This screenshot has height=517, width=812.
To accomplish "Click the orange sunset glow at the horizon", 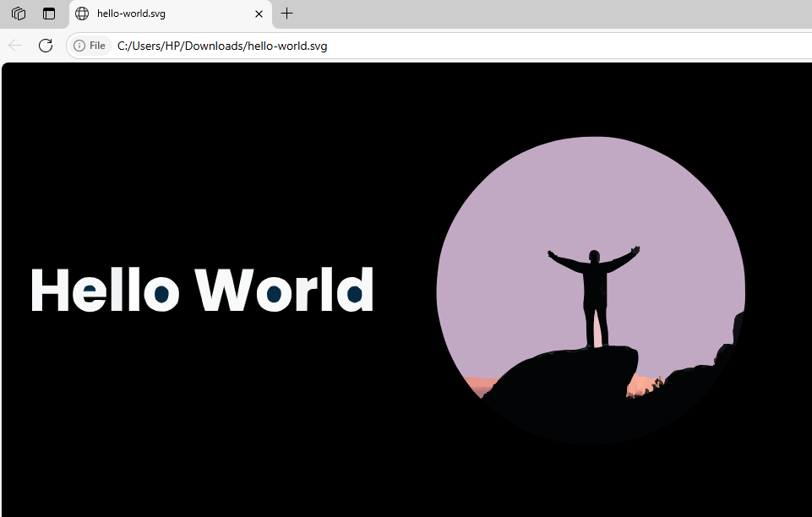I will [640, 386].
